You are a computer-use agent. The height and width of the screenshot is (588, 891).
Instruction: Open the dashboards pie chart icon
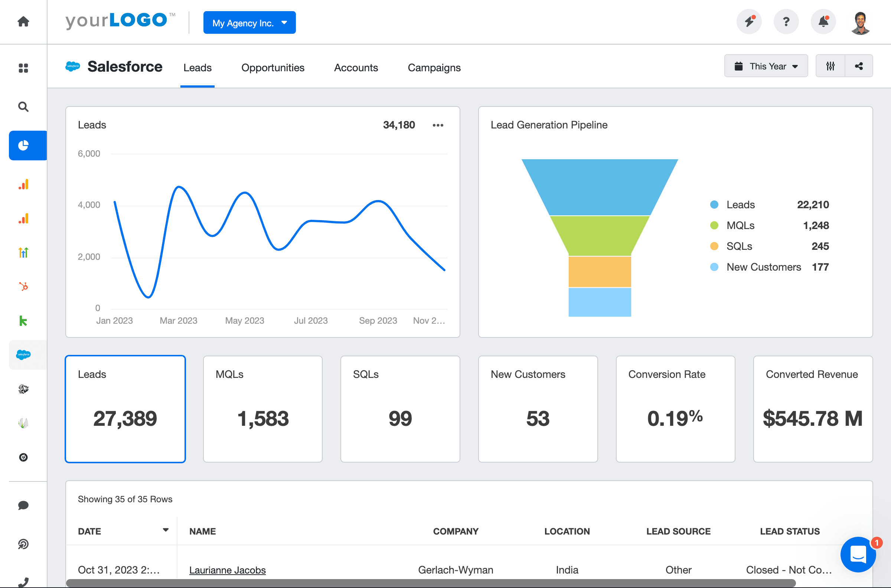click(x=27, y=146)
